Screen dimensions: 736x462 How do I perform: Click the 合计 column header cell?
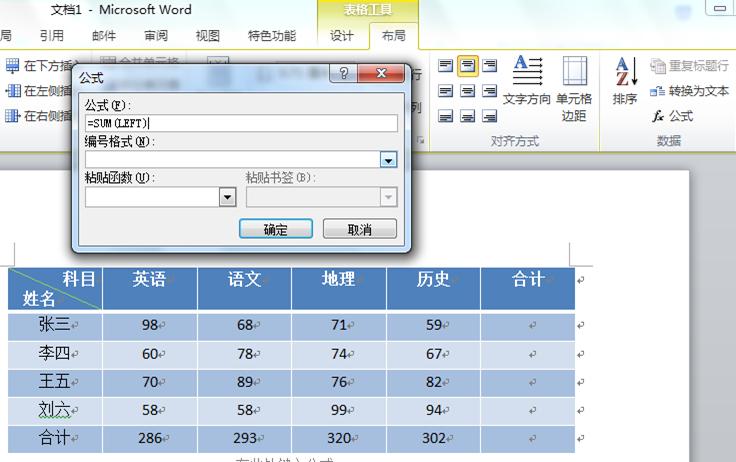coord(528,289)
